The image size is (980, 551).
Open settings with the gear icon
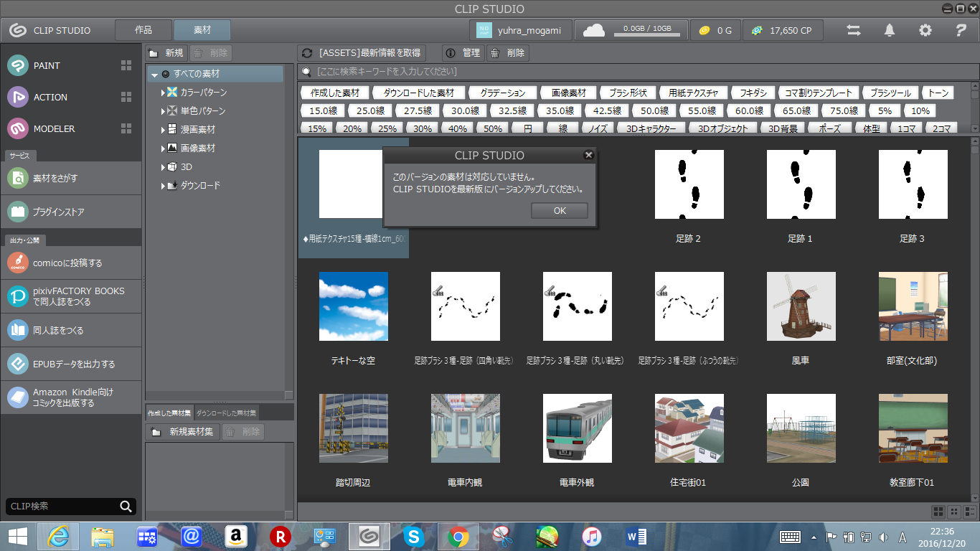(925, 30)
